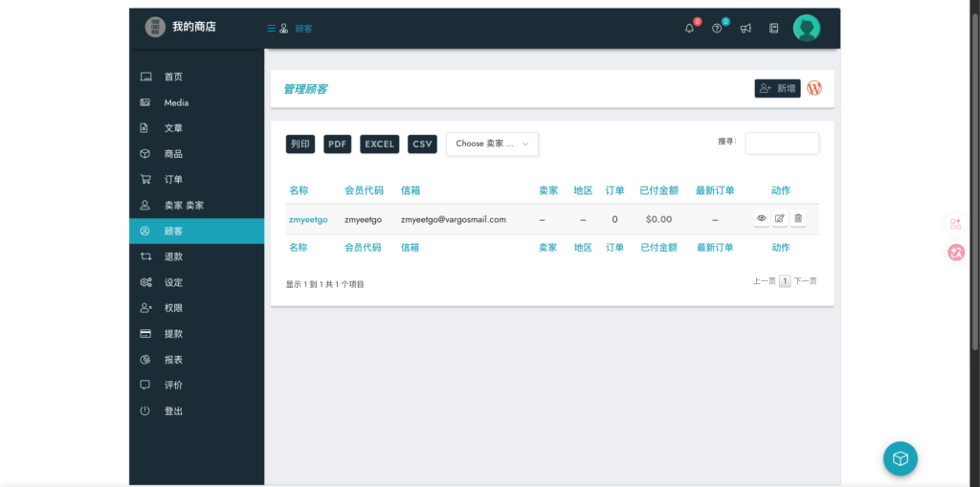Click email zmyeetgo@vargosmail.com cell
The image size is (980, 487).
coord(453,219)
